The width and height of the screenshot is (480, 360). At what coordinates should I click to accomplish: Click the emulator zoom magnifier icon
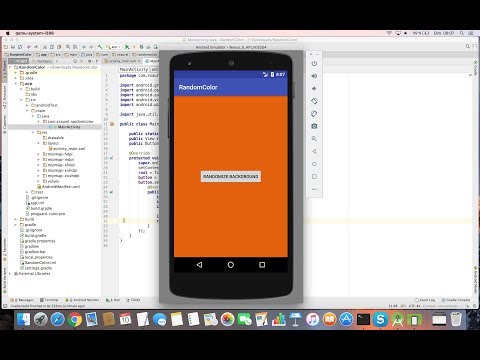tap(314, 139)
